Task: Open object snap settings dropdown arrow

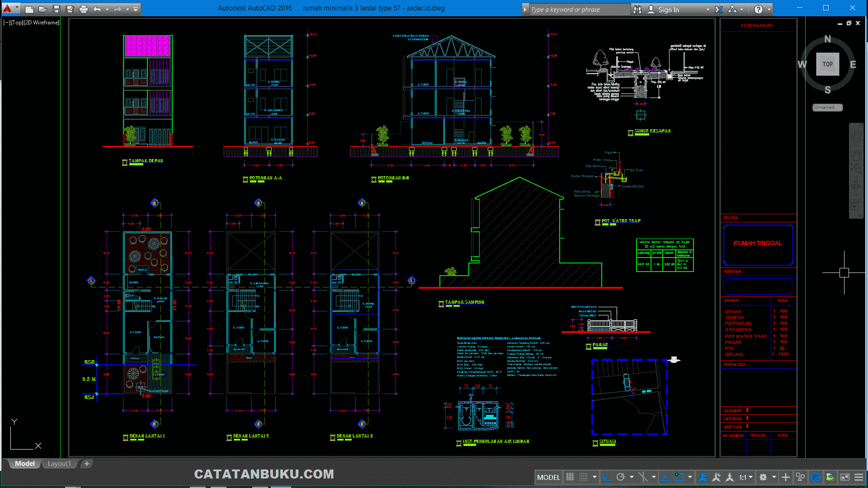Action: point(690,477)
